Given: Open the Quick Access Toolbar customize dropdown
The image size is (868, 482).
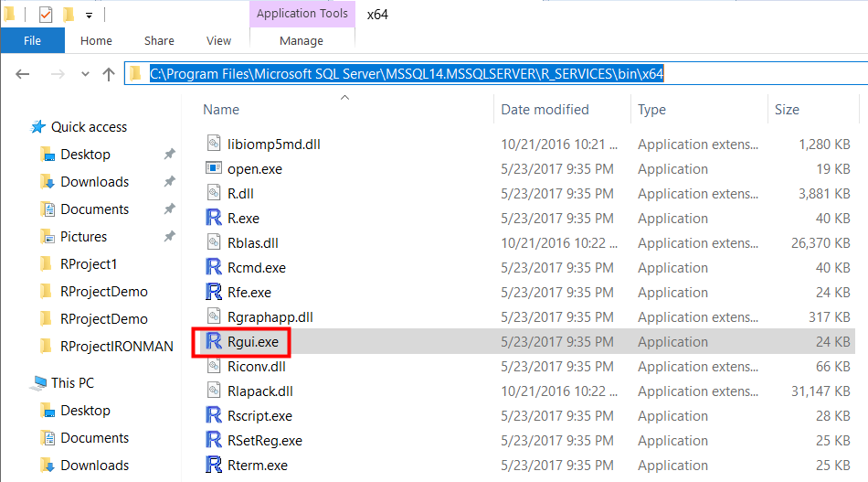Looking at the screenshot, I should pyautogui.click(x=89, y=16).
